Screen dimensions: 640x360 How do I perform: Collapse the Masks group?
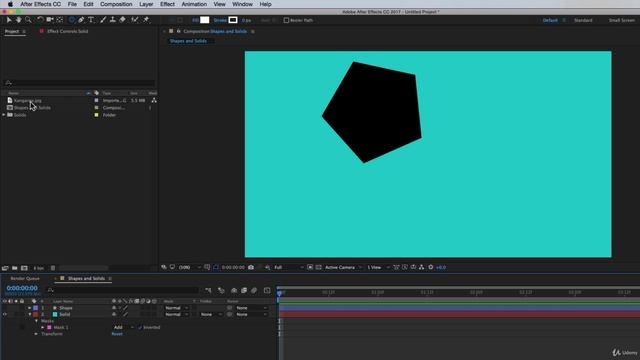click(x=37, y=321)
